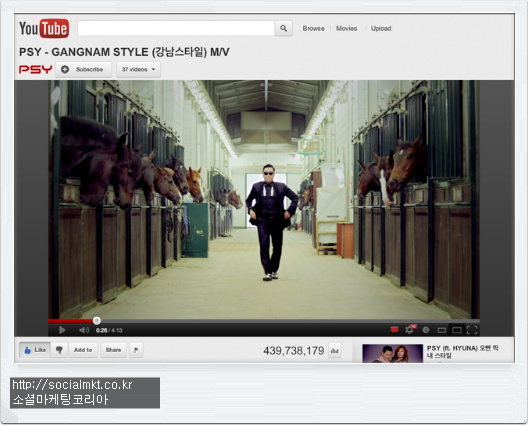Switch to small player size
The height and width of the screenshot is (425, 528).
click(441, 330)
